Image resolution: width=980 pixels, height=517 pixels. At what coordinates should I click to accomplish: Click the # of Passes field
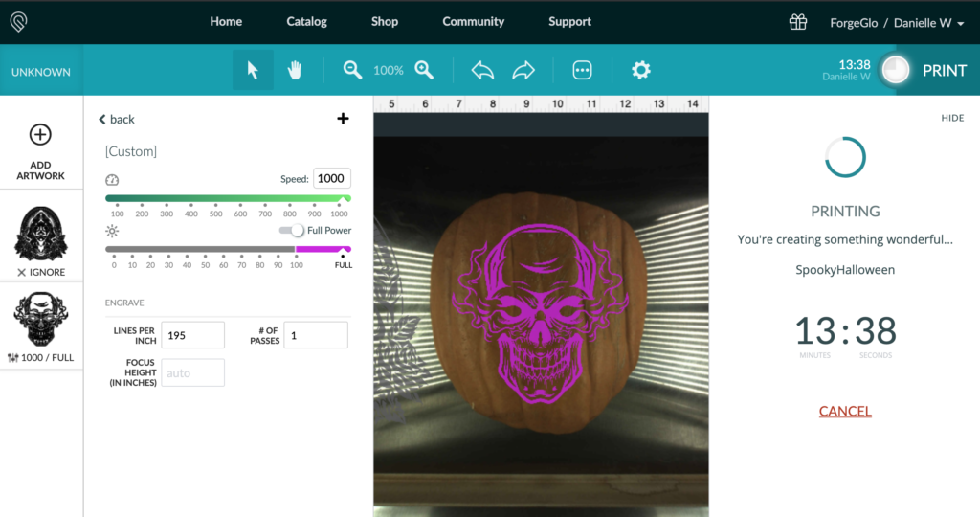(x=316, y=335)
